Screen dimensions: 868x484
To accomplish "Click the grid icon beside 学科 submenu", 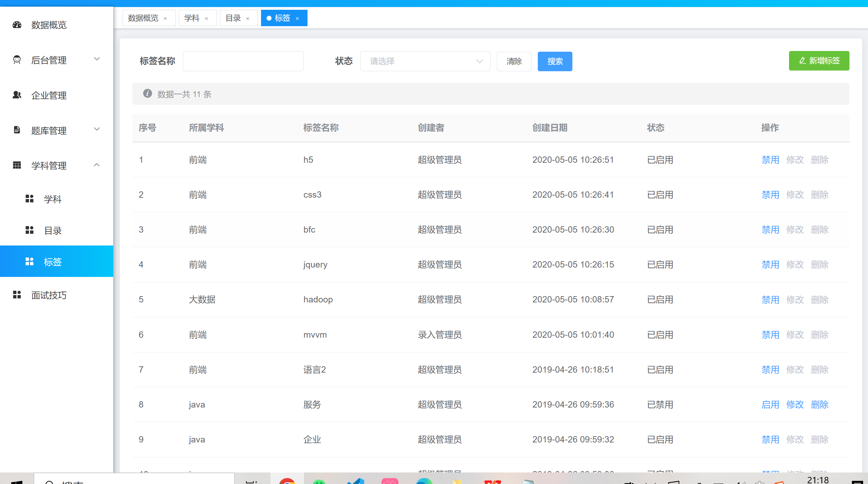I will 29,199.
